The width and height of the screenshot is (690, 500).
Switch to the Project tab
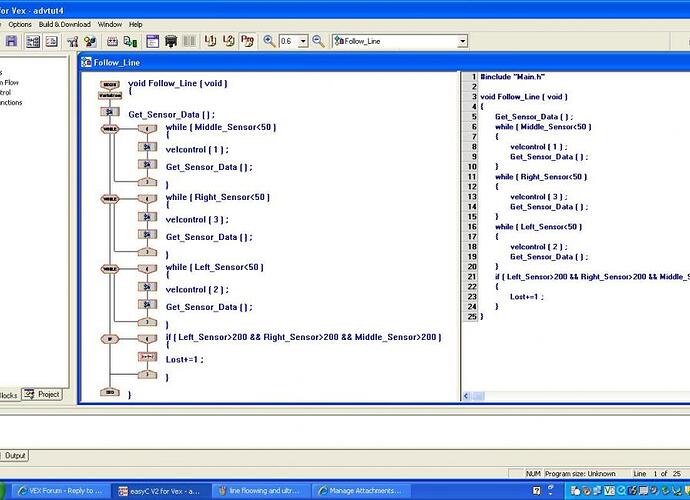pyautogui.click(x=43, y=394)
